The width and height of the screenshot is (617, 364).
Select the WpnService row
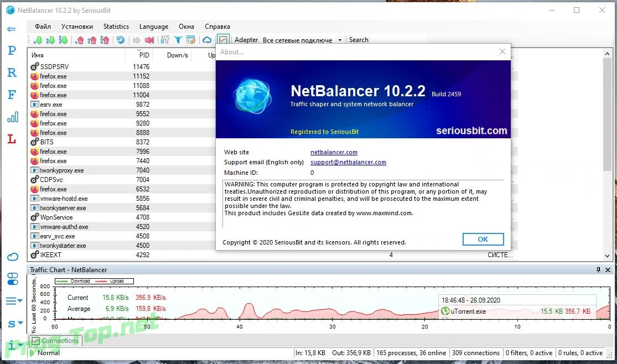point(122,217)
